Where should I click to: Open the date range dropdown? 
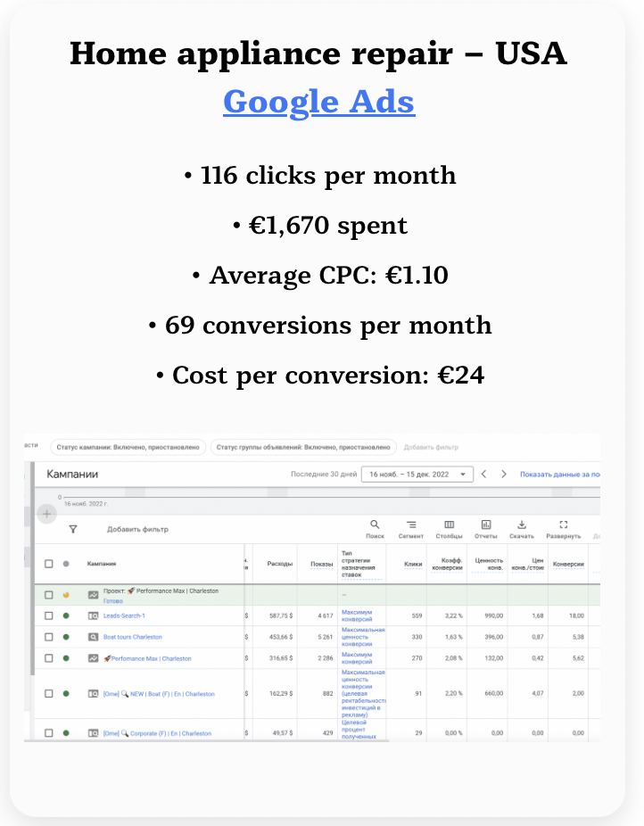(417, 475)
